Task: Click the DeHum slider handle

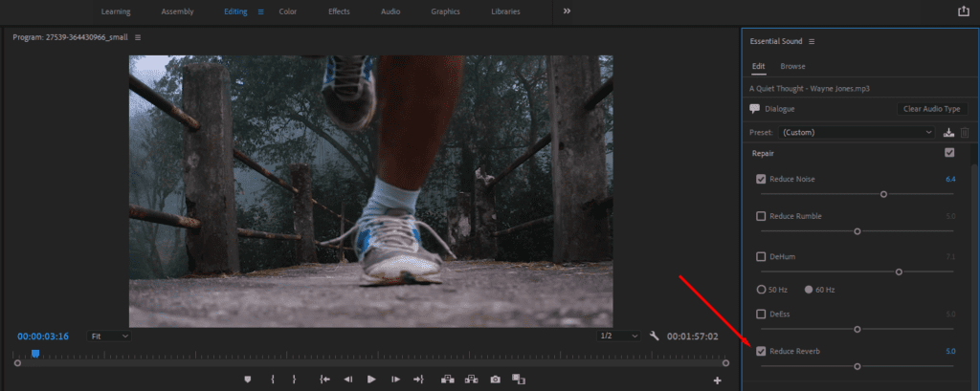Action: click(x=899, y=272)
